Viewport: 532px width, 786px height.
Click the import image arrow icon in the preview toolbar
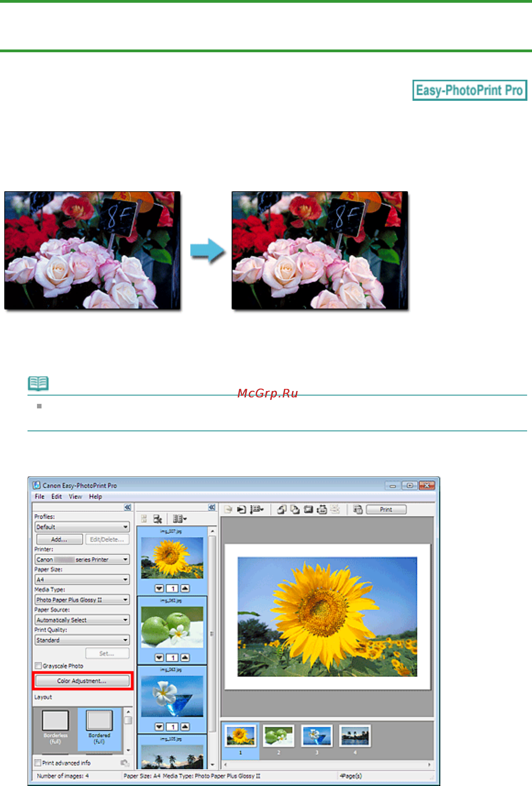241,509
